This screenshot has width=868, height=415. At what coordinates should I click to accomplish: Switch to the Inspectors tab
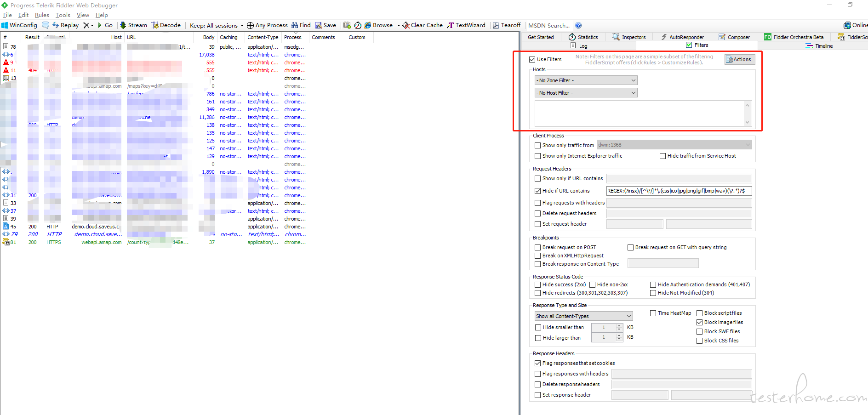[629, 37]
